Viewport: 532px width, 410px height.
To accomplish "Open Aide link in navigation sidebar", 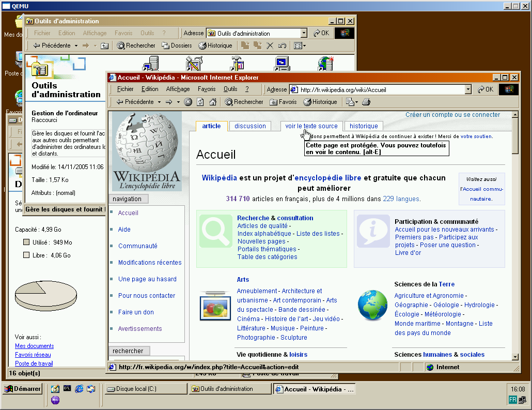I will 124,229.
